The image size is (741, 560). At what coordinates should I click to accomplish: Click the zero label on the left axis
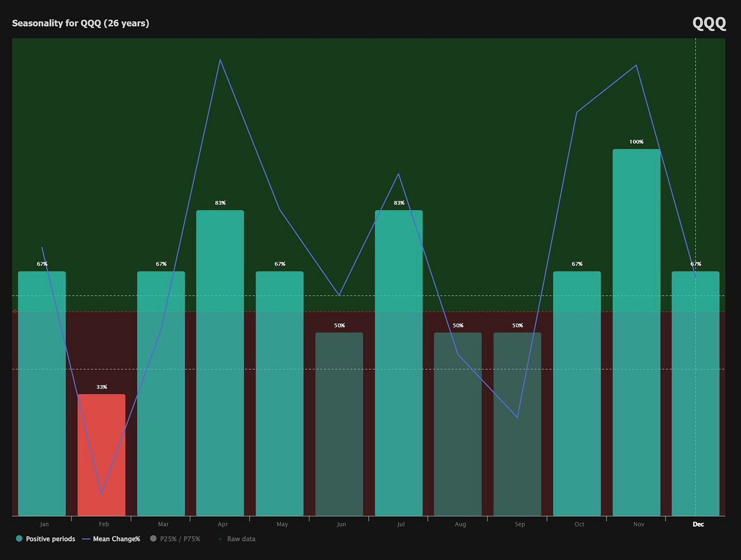coord(15,311)
